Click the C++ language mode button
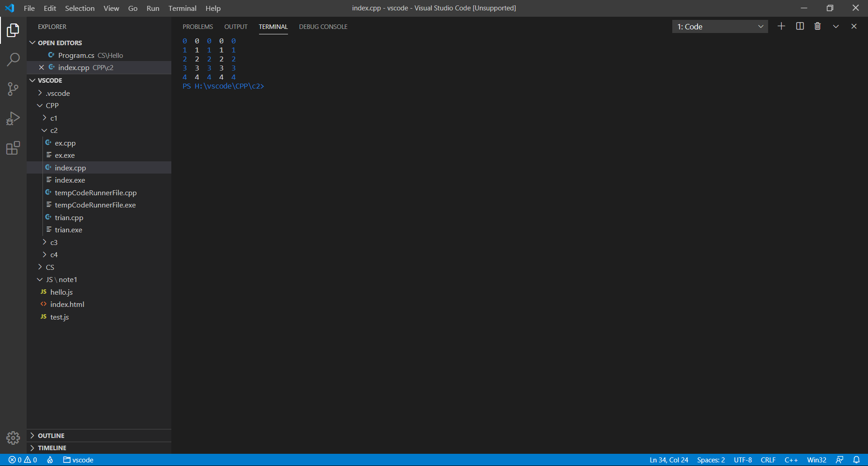The height and width of the screenshot is (466, 868). pyautogui.click(x=791, y=460)
